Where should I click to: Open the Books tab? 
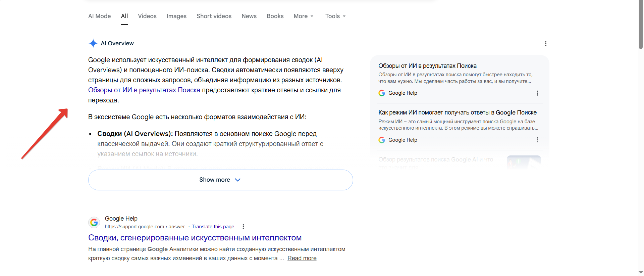tap(275, 16)
